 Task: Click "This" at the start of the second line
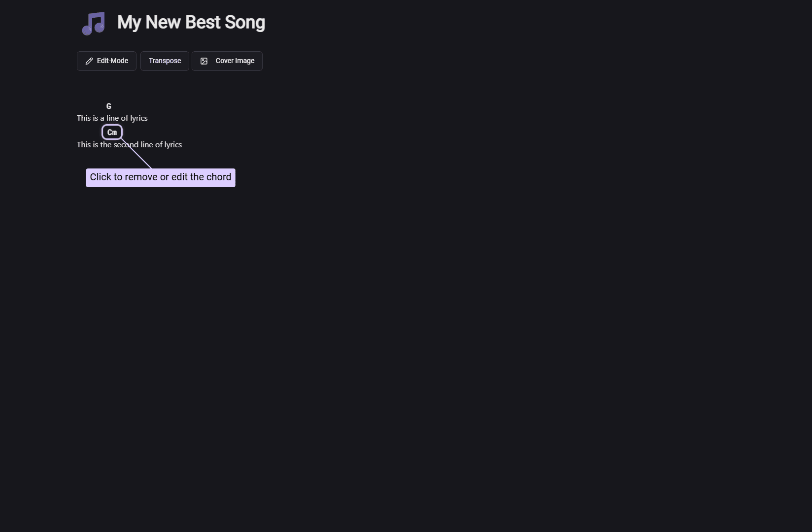coord(84,145)
